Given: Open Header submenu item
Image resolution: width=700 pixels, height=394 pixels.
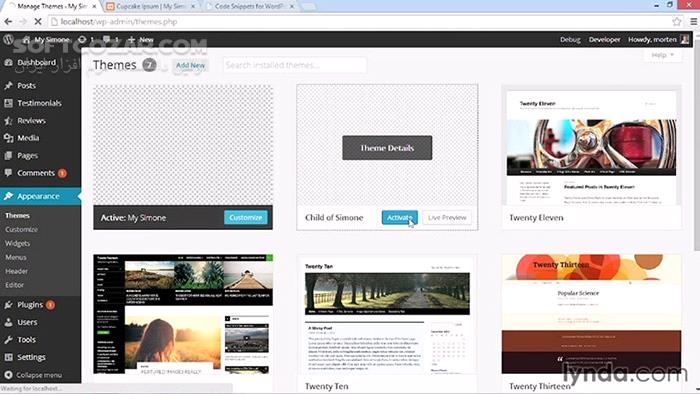Looking at the screenshot, I should [x=17, y=271].
